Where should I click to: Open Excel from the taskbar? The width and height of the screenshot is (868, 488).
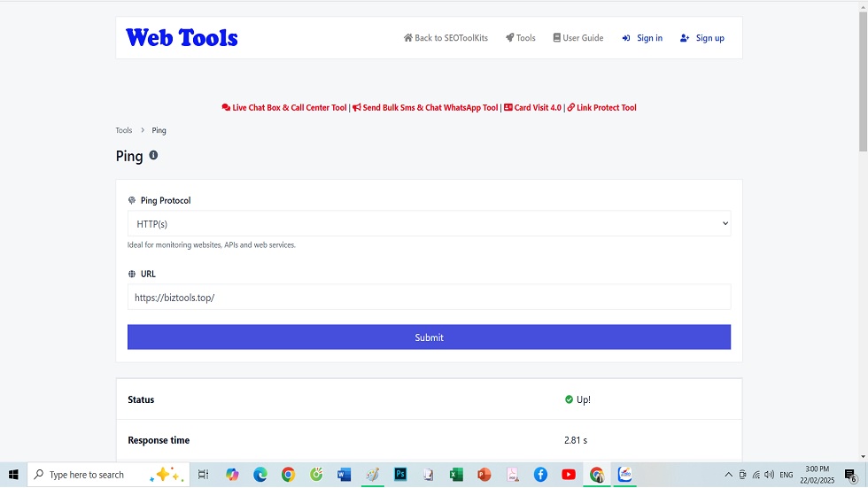pyautogui.click(x=456, y=475)
